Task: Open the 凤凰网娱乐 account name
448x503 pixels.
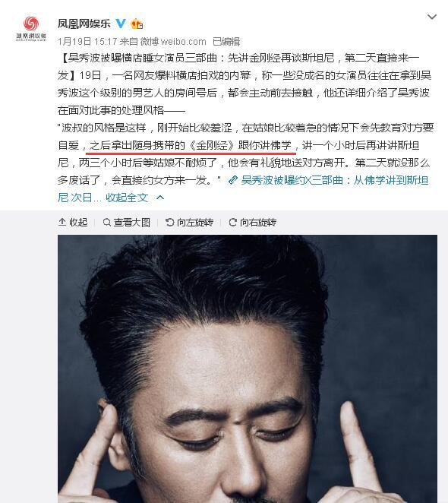Action: (84, 24)
